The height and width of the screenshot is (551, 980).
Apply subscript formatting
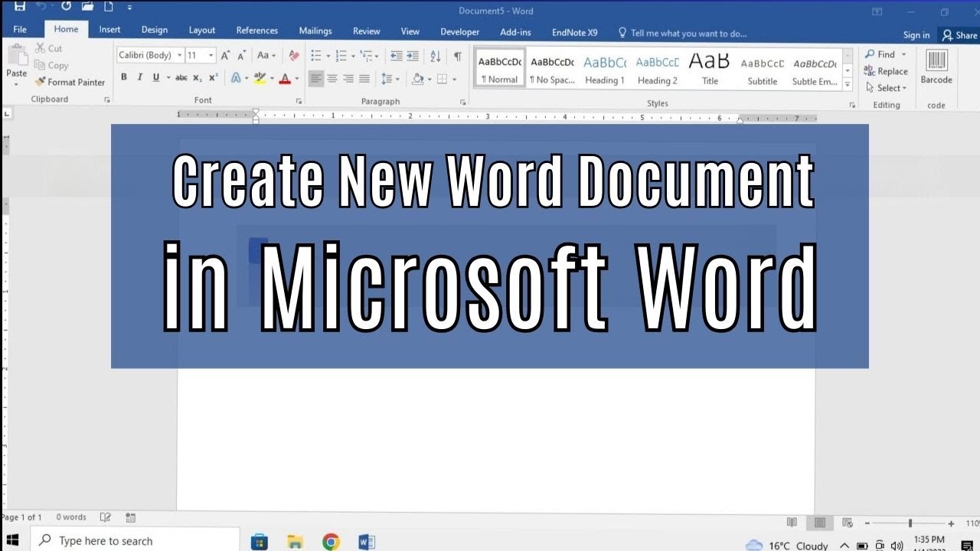point(198,77)
